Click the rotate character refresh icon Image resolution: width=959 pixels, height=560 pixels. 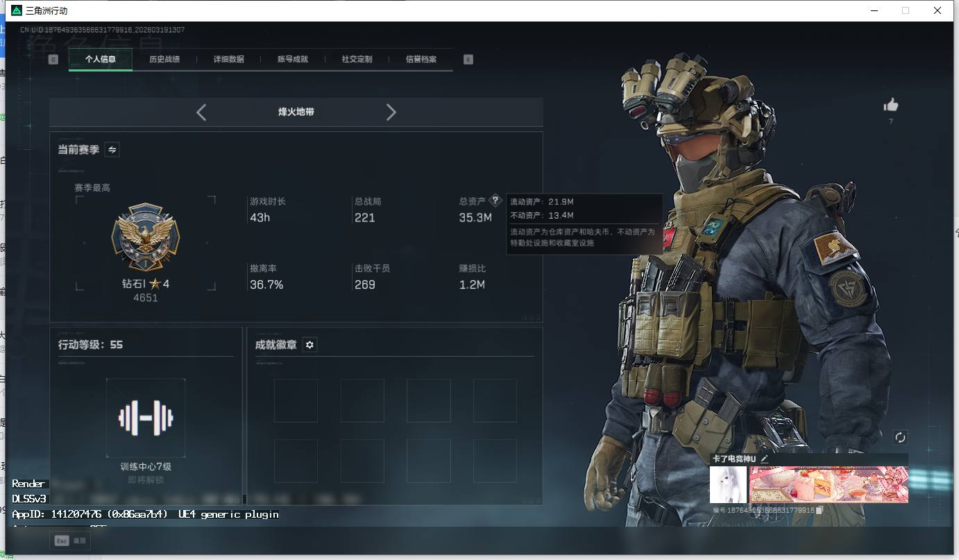pos(900,437)
